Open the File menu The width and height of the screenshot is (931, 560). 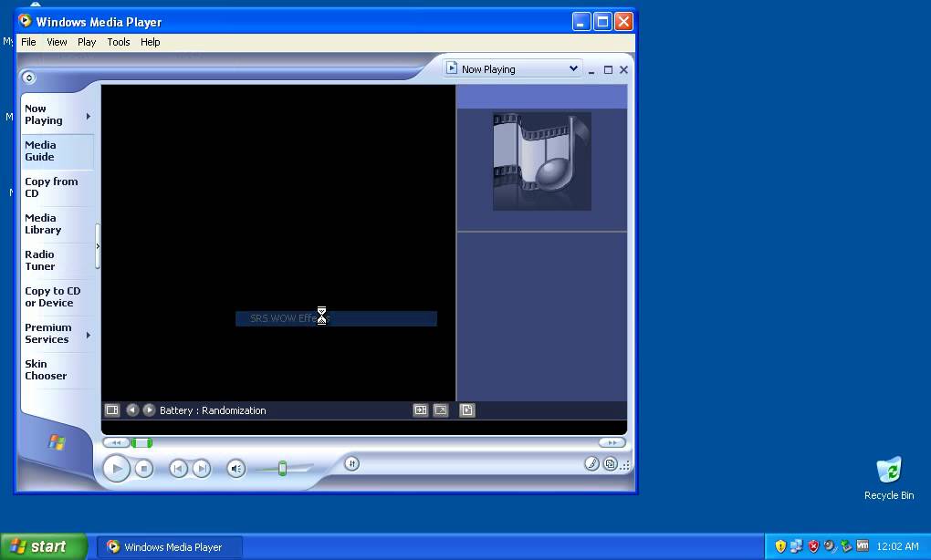coord(28,42)
